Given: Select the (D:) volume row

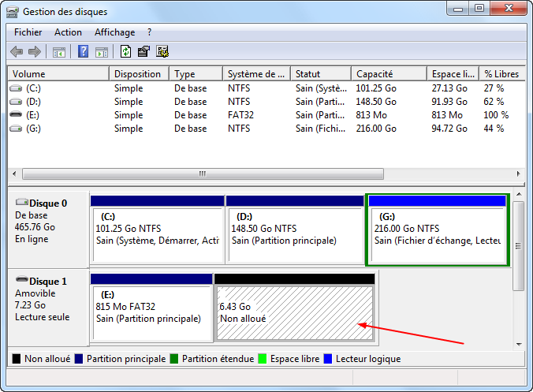Looking at the screenshot, I should (x=266, y=102).
